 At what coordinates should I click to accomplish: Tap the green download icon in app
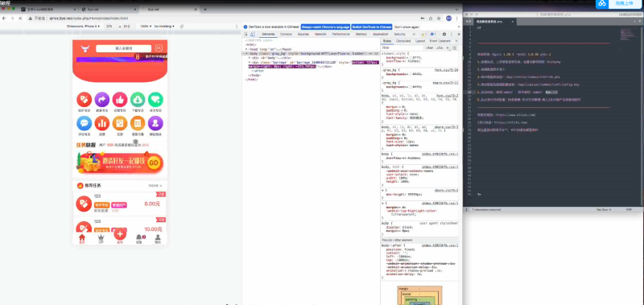click(x=138, y=100)
